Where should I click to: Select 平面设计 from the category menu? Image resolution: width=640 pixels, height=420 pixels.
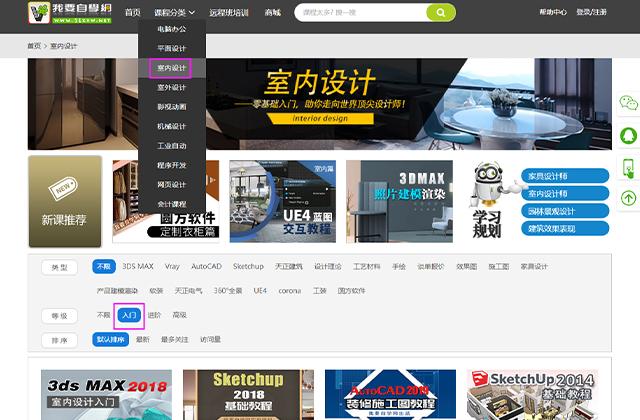(172, 48)
